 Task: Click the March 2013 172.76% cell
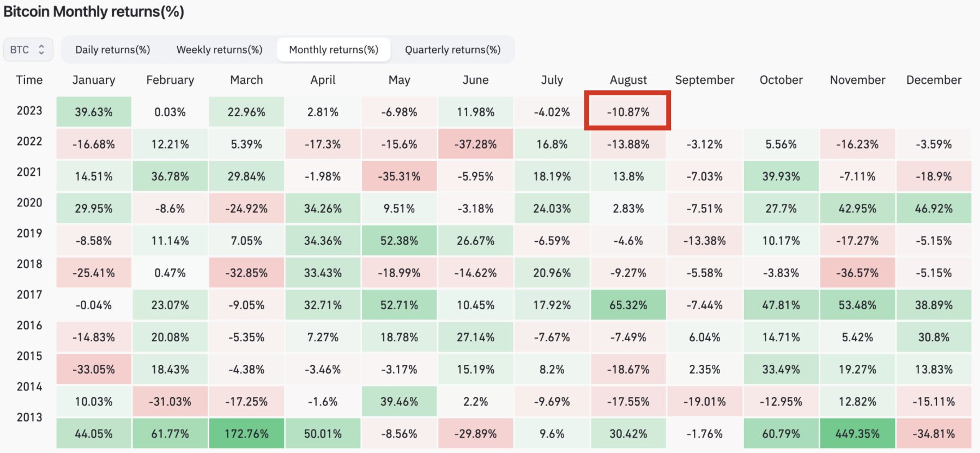pos(246,433)
